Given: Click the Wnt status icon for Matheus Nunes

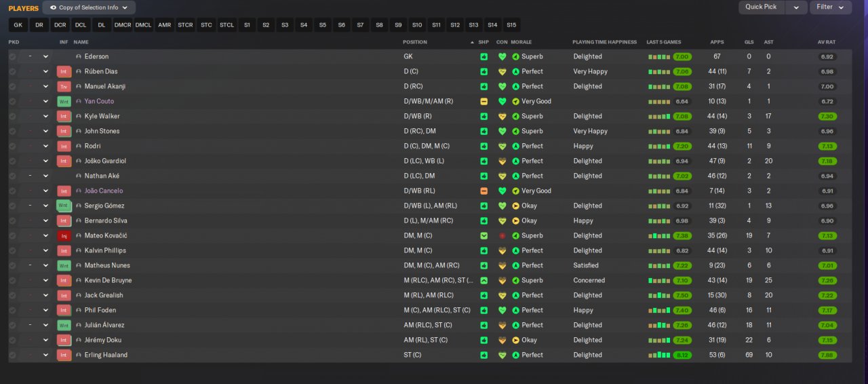Looking at the screenshot, I should coord(64,265).
